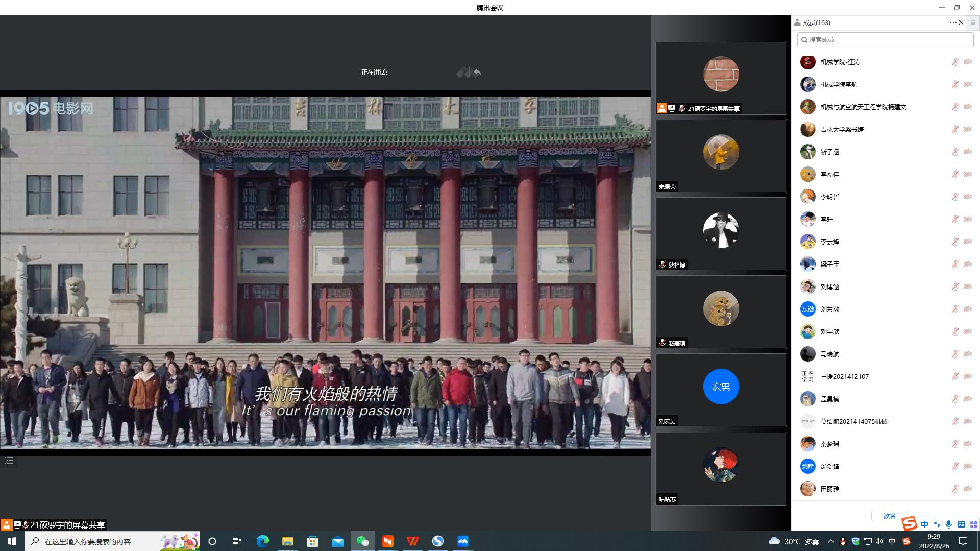Open Microsoft Edge from the taskbar
The image size is (980, 551).
click(x=262, y=541)
